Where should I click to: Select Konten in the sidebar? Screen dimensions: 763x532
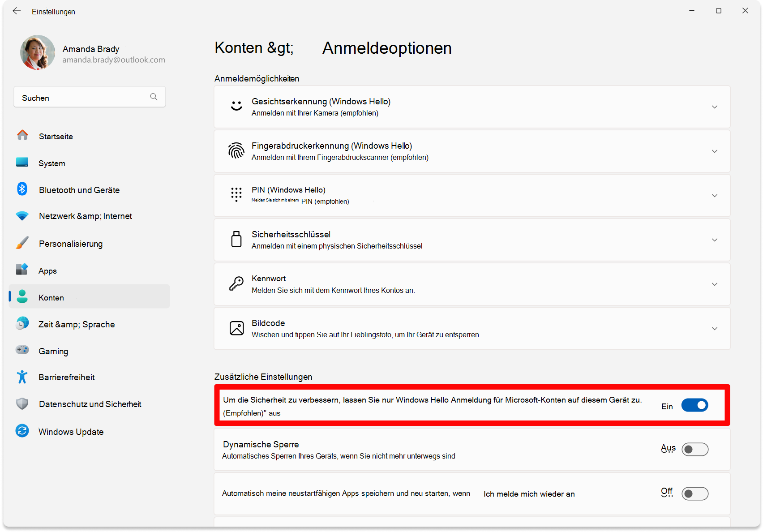(x=90, y=296)
